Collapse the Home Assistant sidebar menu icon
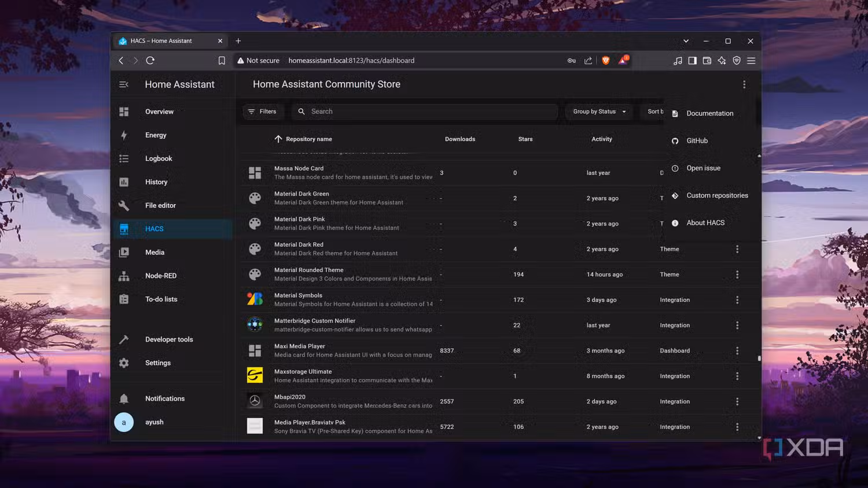 pos(124,84)
